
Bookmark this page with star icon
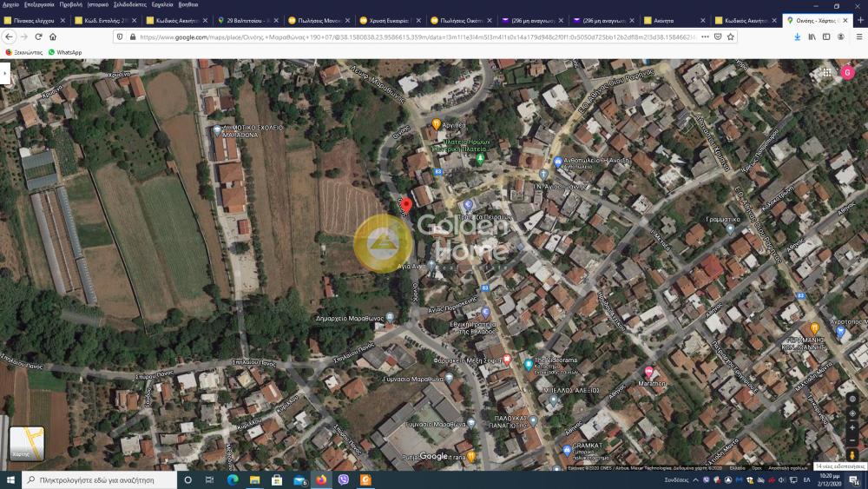pyautogui.click(x=731, y=36)
